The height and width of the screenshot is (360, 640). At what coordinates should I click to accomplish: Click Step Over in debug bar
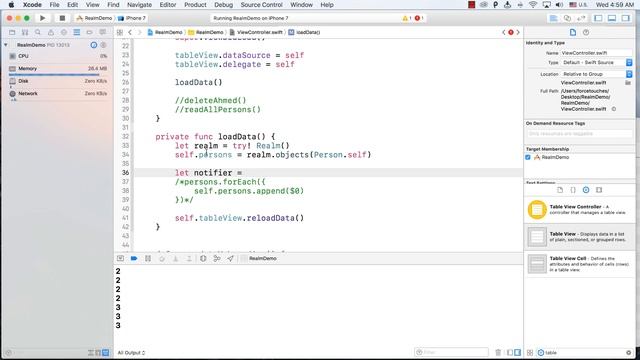(162, 258)
